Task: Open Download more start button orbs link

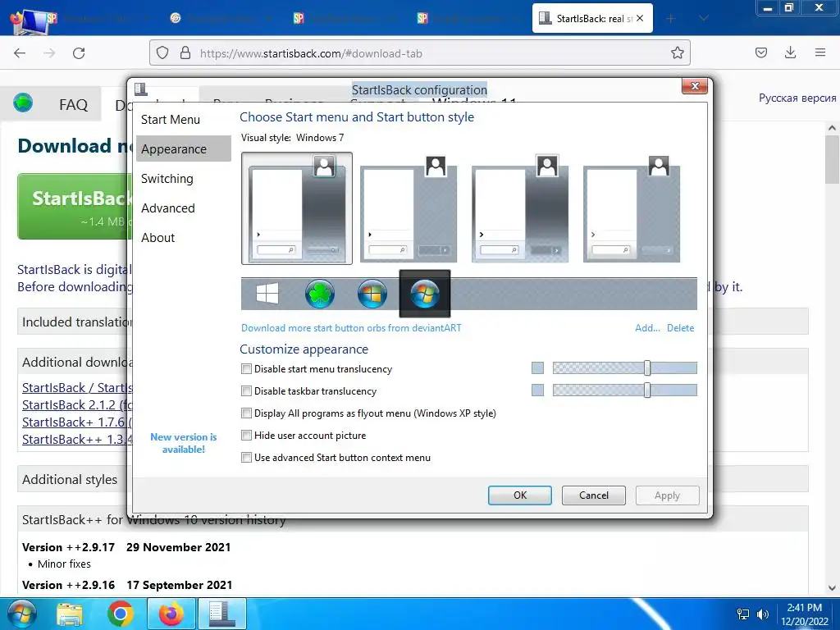Action: click(x=351, y=328)
